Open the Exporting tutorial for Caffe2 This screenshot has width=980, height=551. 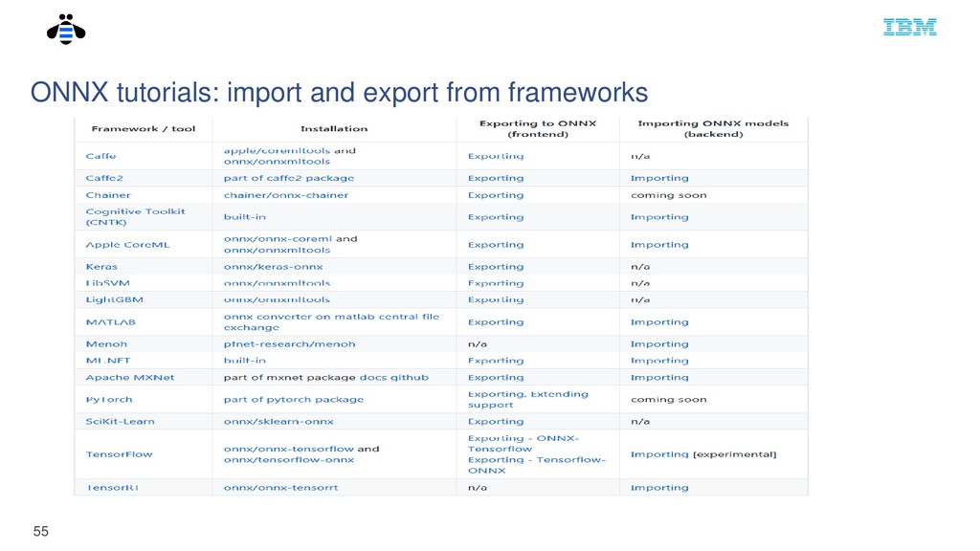496,178
